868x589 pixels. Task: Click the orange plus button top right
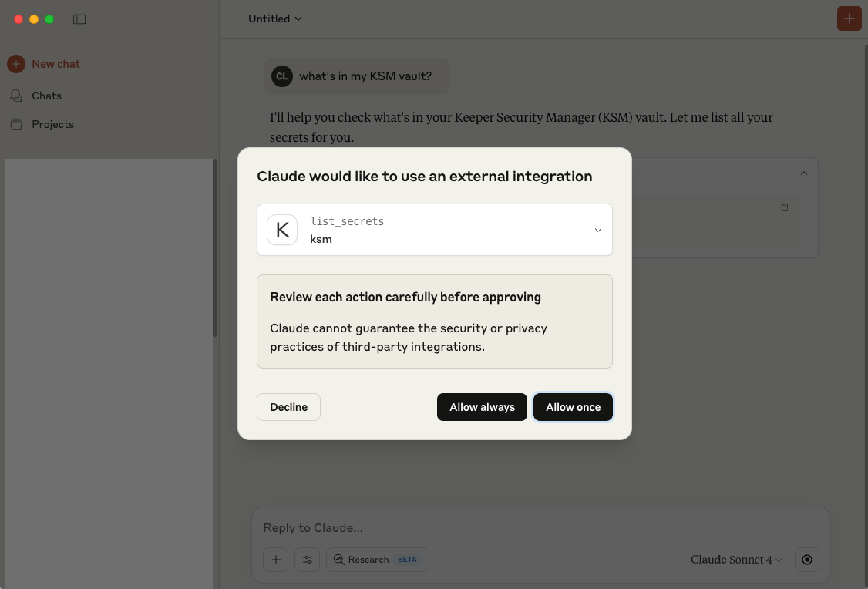point(849,19)
